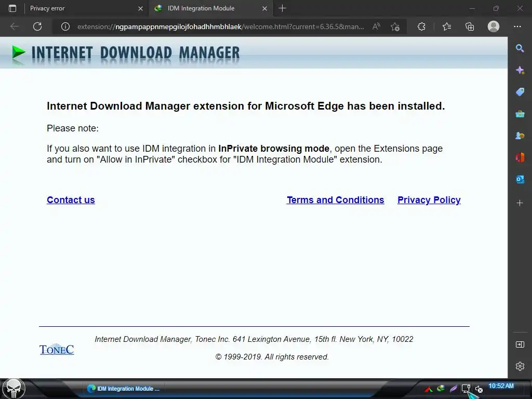The image size is (532, 399).
Task: Open the sidebar Games icon
Action: pyautogui.click(x=520, y=136)
